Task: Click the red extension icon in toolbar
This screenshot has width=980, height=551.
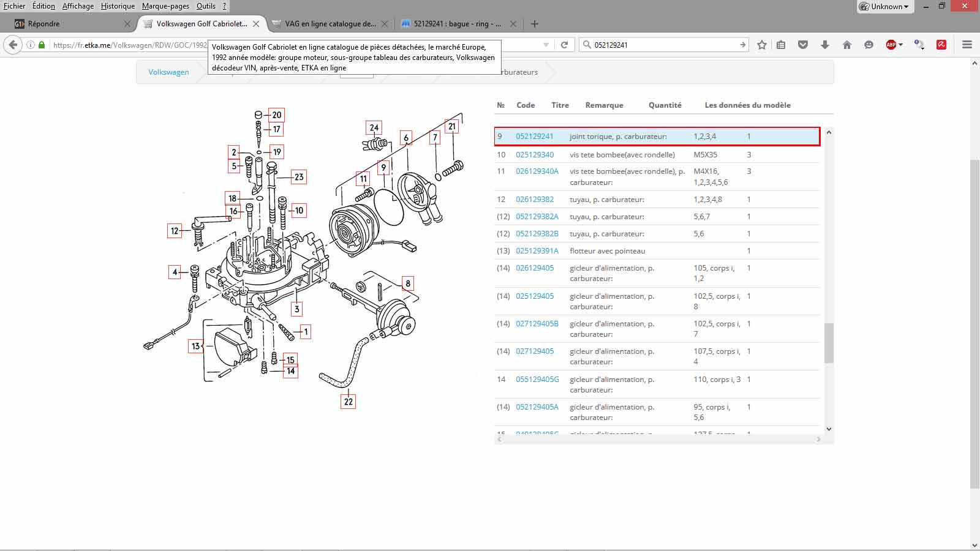Action: (x=941, y=45)
